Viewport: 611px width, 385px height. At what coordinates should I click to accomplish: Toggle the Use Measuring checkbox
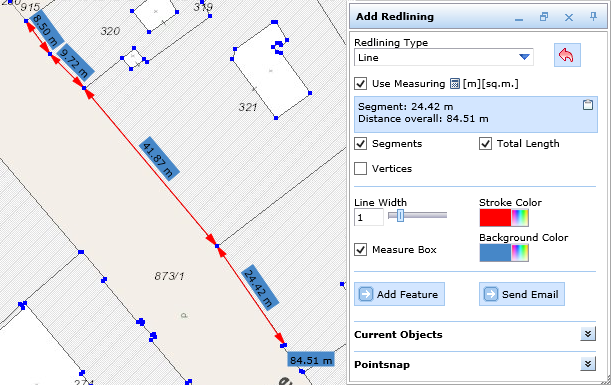pyautogui.click(x=360, y=83)
